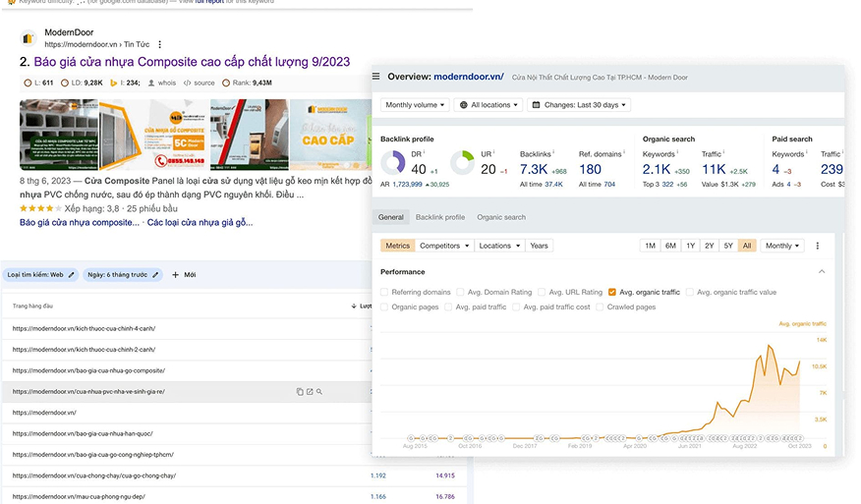The width and height of the screenshot is (861, 504).
Task: Open the Ahrefs hamburger menu icon
Action: (x=376, y=77)
